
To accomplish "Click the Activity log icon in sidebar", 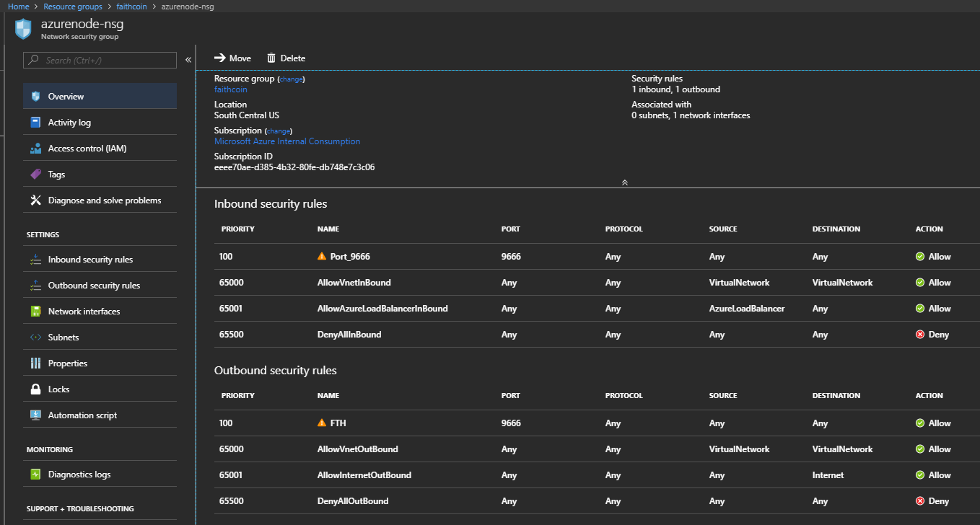I will (35, 123).
